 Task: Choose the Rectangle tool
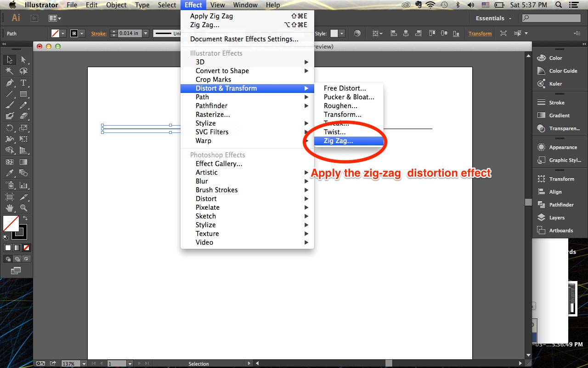point(23,94)
